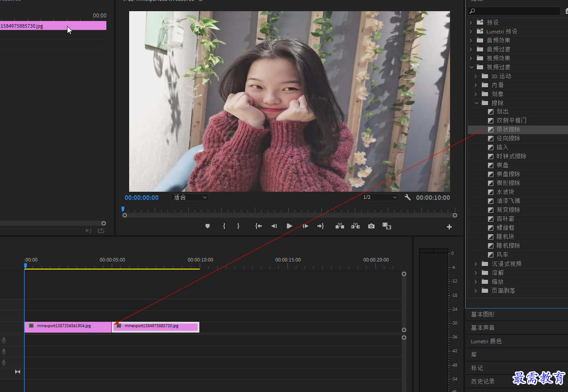Open the 基本图形 panel tab
Viewport: 568px width, 392px height.
tap(483, 314)
